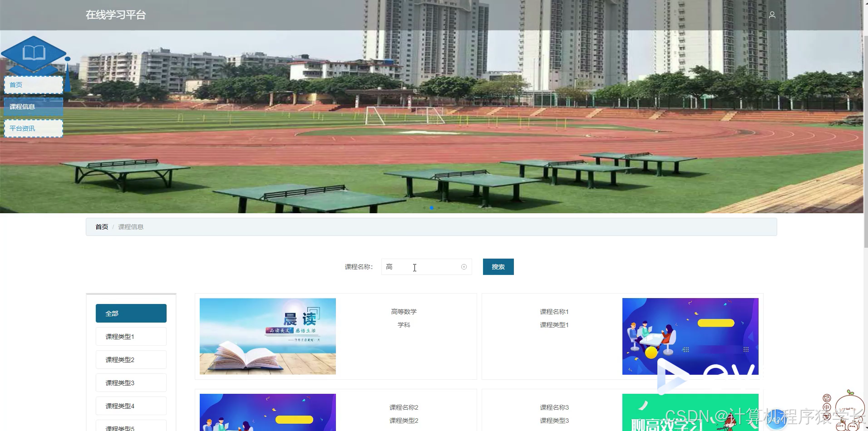
Task: Select the 课程类型3 filter
Action: pos(131,382)
